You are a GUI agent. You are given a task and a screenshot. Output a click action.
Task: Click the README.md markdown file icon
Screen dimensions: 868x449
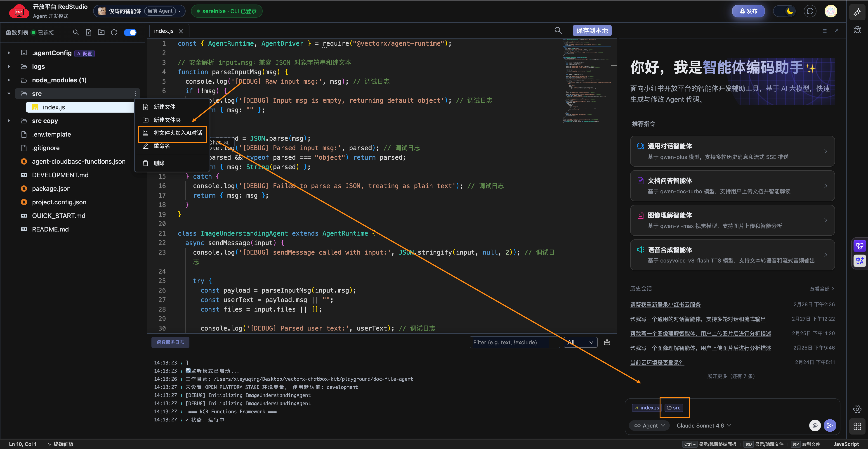24,229
